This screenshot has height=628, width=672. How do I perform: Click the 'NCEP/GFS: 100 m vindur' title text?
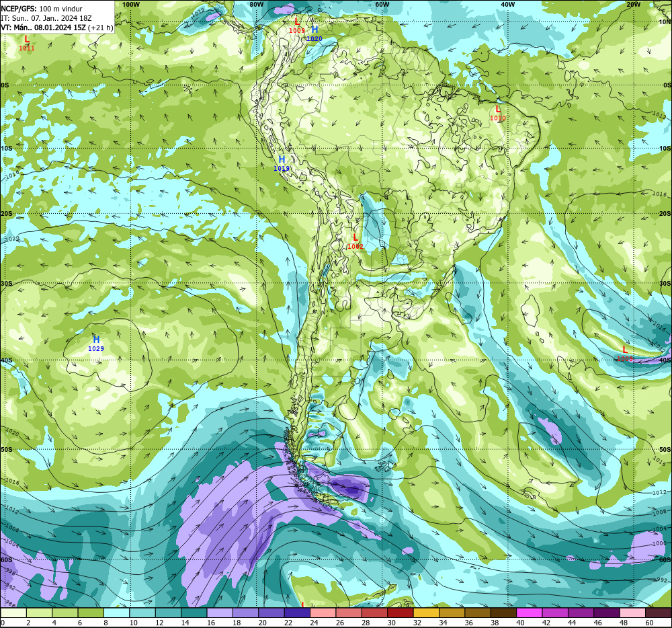pyautogui.click(x=42, y=9)
